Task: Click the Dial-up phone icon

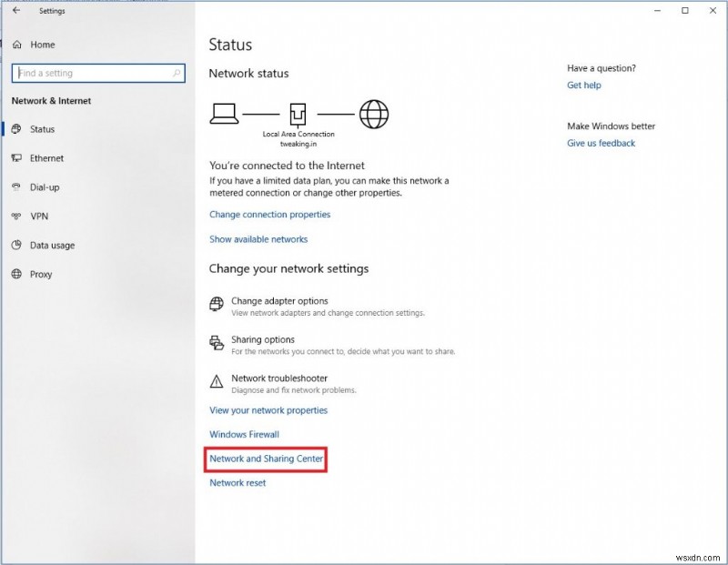Action: pyautogui.click(x=15, y=187)
